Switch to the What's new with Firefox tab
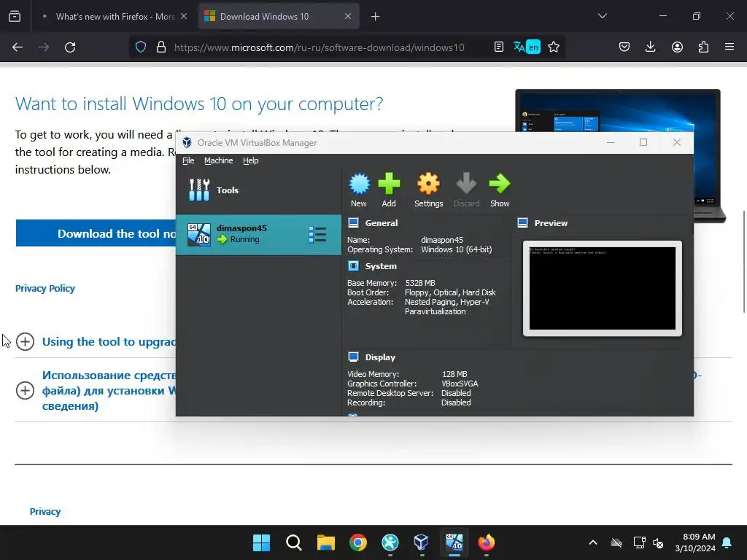747x560 pixels. 115,17
